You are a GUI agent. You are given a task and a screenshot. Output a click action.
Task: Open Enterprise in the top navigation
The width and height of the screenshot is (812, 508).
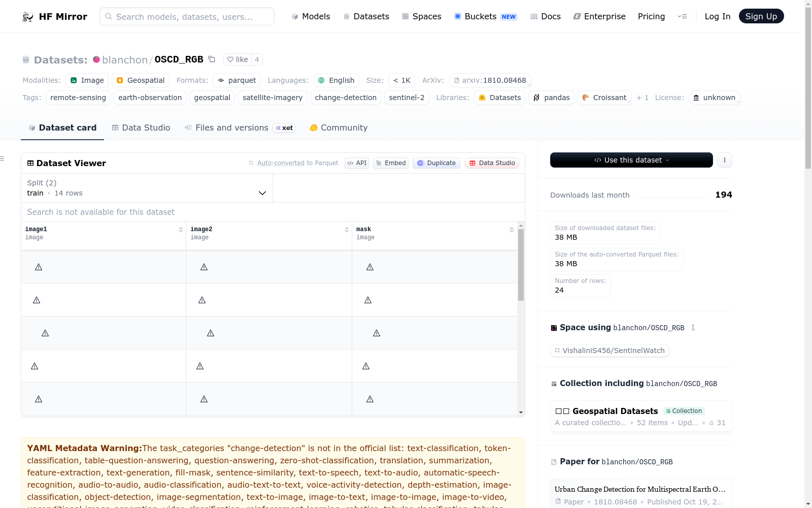(x=599, y=17)
